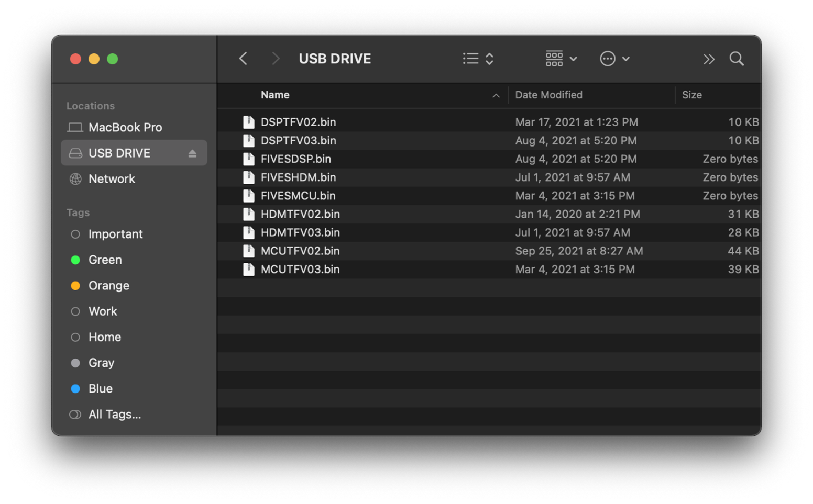Open the Finder search magnifier
The image size is (813, 504).
click(x=737, y=59)
